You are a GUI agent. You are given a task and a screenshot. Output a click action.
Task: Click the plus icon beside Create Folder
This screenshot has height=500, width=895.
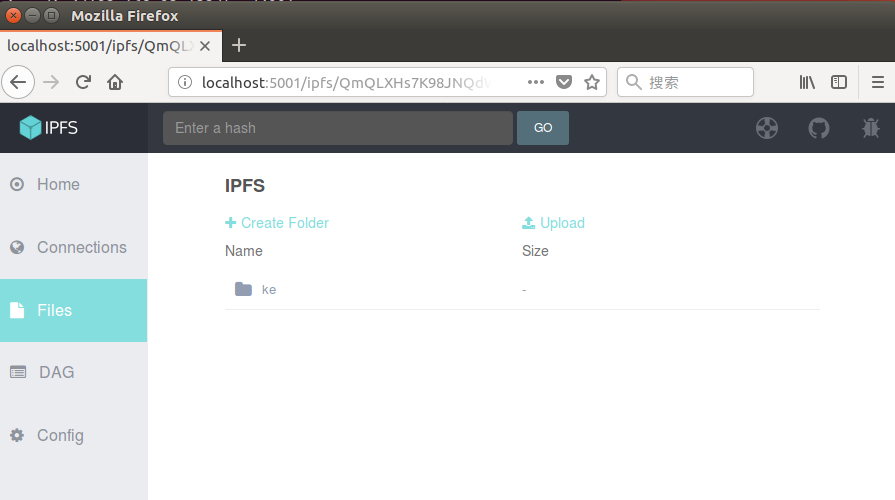point(231,223)
